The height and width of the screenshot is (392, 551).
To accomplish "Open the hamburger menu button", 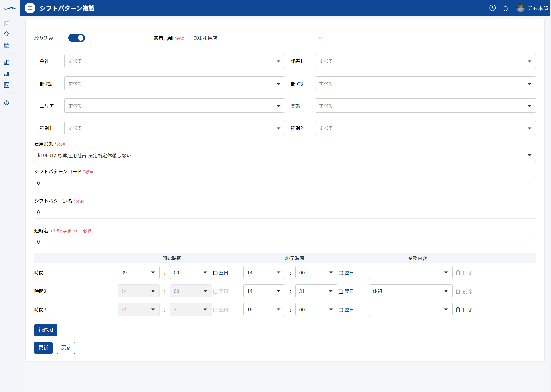I will tap(30, 8).
